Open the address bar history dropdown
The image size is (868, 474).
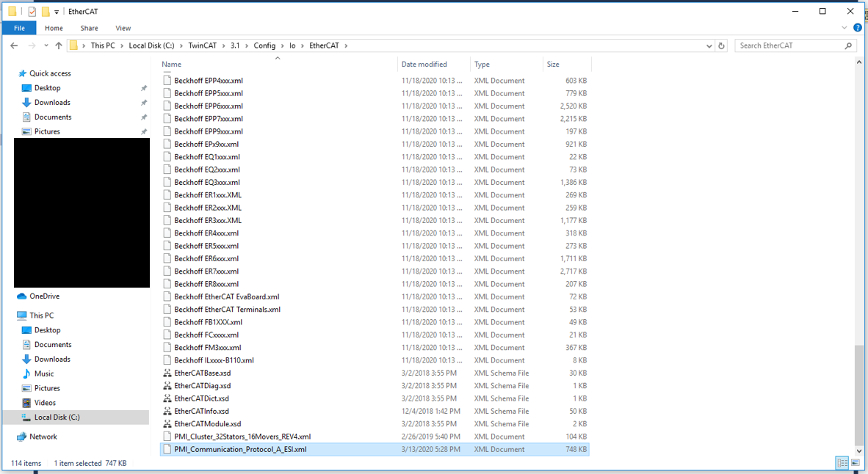[709, 45]
